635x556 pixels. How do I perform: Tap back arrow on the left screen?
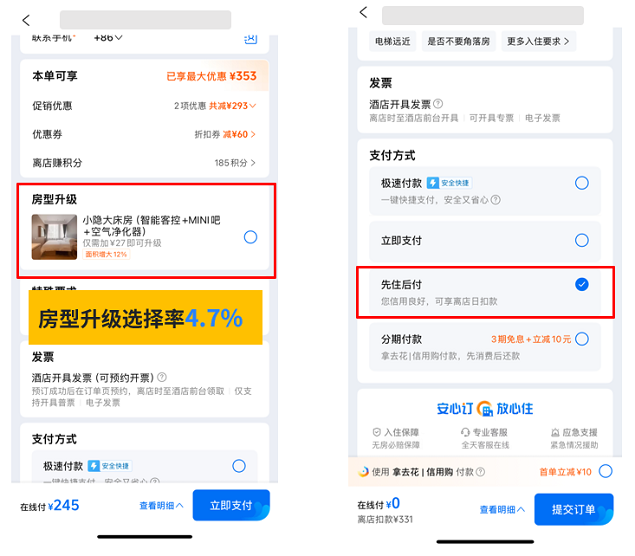[26, 20]
